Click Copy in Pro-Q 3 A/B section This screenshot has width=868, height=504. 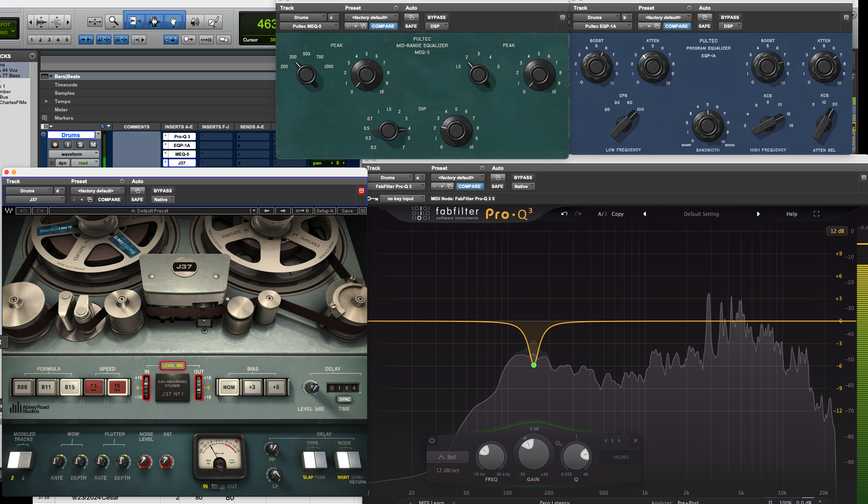tap(618, 214)
